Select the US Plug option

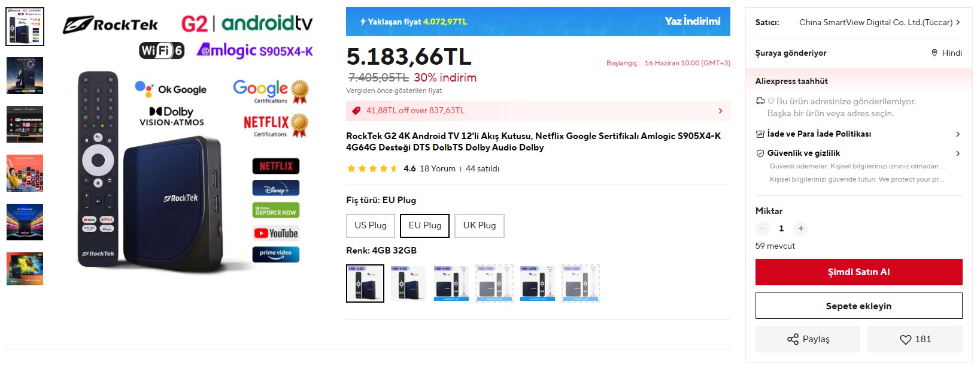pos(371,226)
